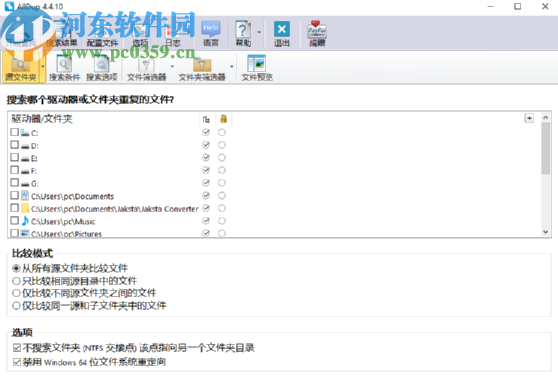Image resolution: width=558 pixels, height=379 pixels.
Task: Click the plus button to add a folder
Action: tap(529, 118)
